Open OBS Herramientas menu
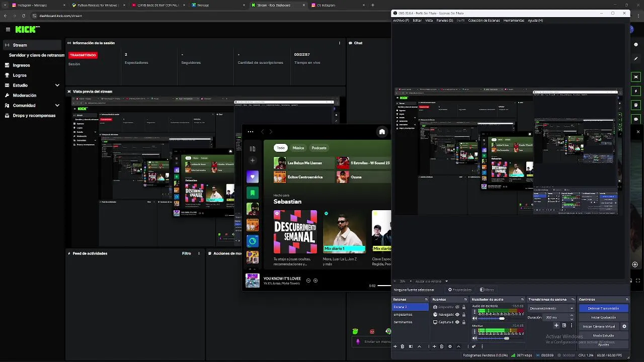The image size is (644, 362). pyautogui.click(x=514, y=21)
